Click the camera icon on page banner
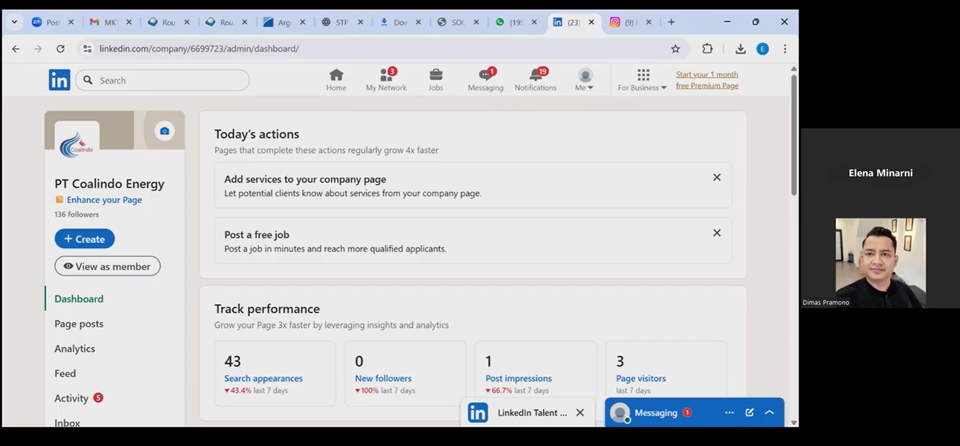960x446 pixels. pos(164,131)
